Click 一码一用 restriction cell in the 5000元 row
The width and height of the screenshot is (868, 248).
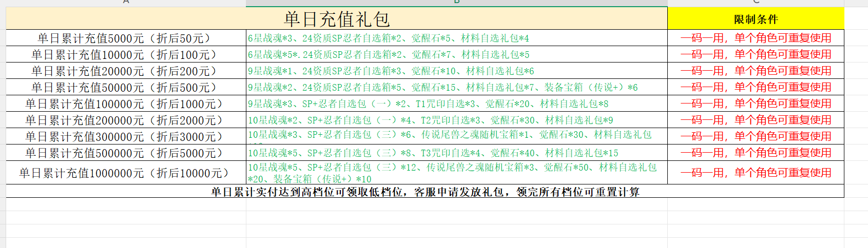[756, 38]
